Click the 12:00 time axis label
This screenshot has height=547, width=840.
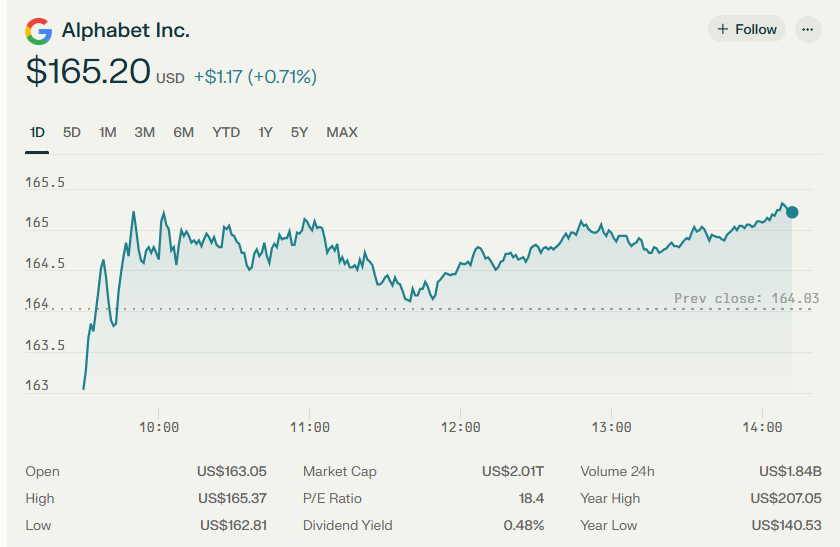tap(460, 427)
